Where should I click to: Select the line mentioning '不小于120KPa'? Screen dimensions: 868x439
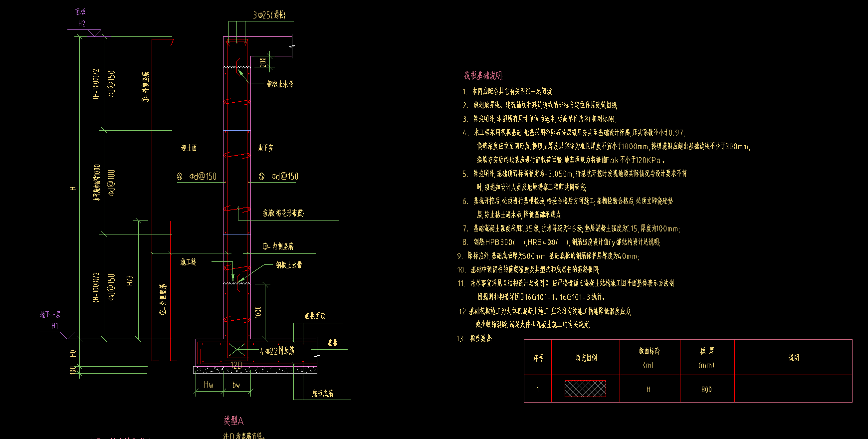571,160
